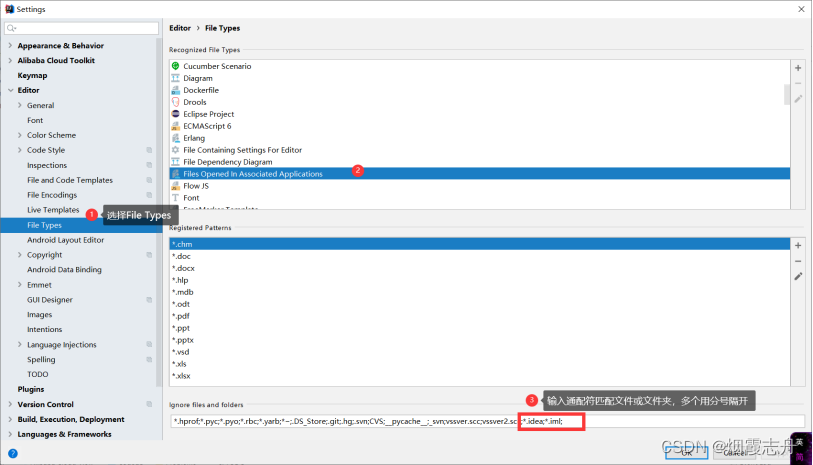Remove the selected registered pattern with the minus icon
Viewport: 813px width, 465px height.
(798, 261)
